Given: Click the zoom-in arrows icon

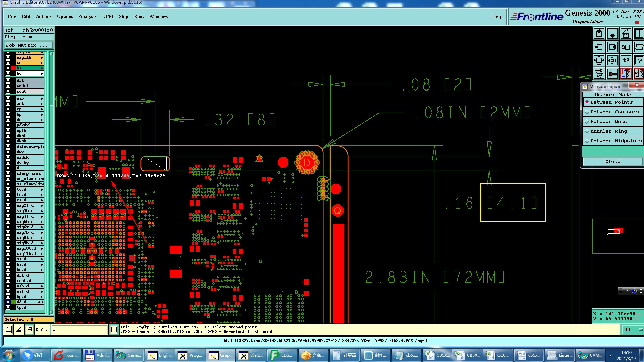Looking at the screenshot, I should 599,61.
